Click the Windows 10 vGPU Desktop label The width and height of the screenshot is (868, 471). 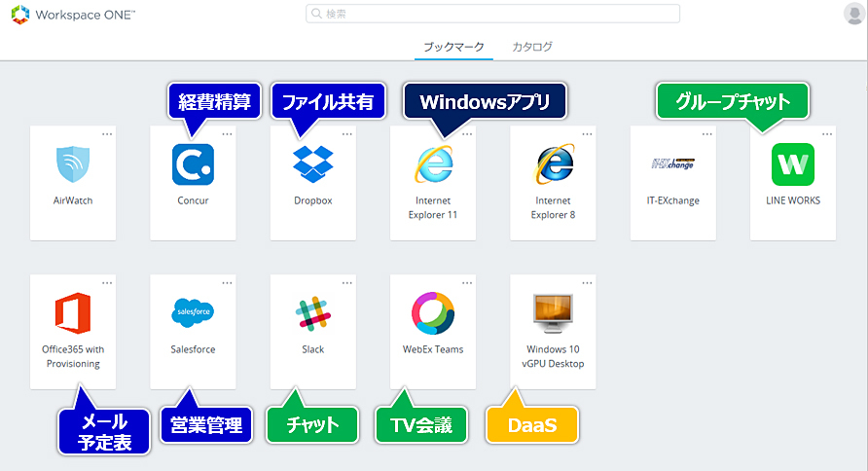pos(553,356)
